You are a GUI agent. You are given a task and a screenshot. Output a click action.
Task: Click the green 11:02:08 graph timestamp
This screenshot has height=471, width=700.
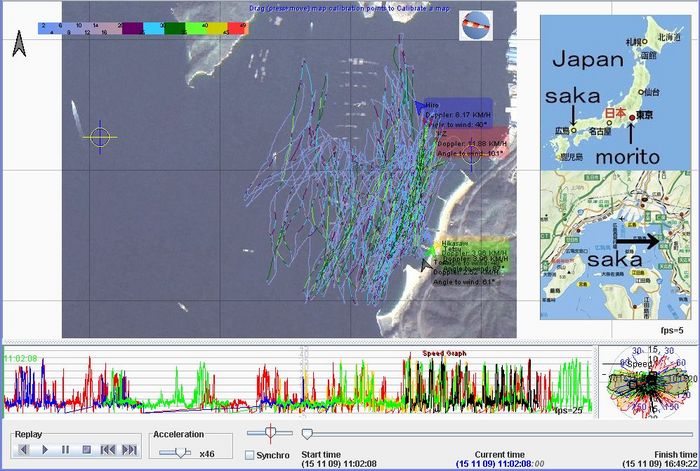pos(21,358)
